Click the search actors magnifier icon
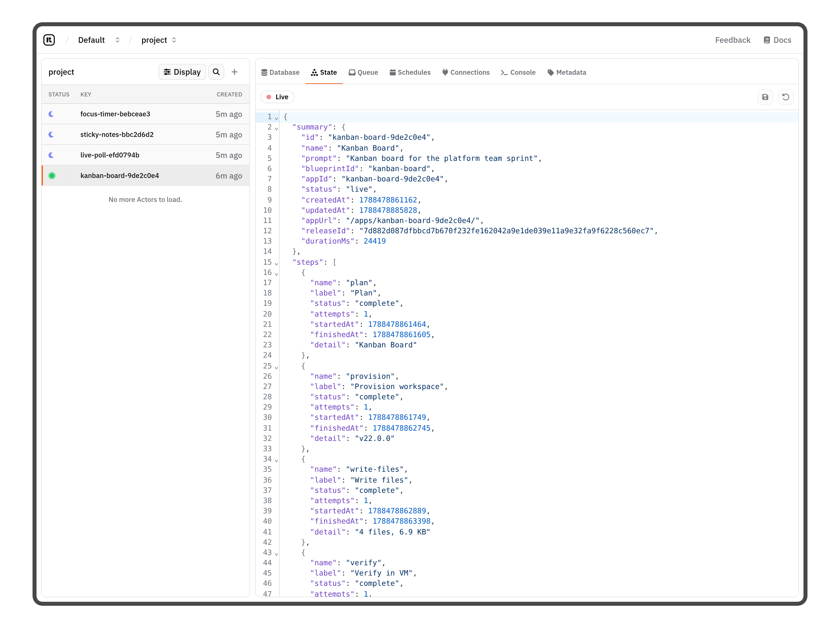This screenshot has height=628, width=840. tap(216, 72)
